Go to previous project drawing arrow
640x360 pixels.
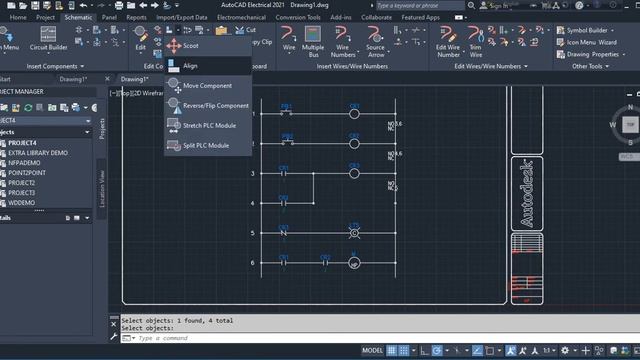(x=143, y=5)
